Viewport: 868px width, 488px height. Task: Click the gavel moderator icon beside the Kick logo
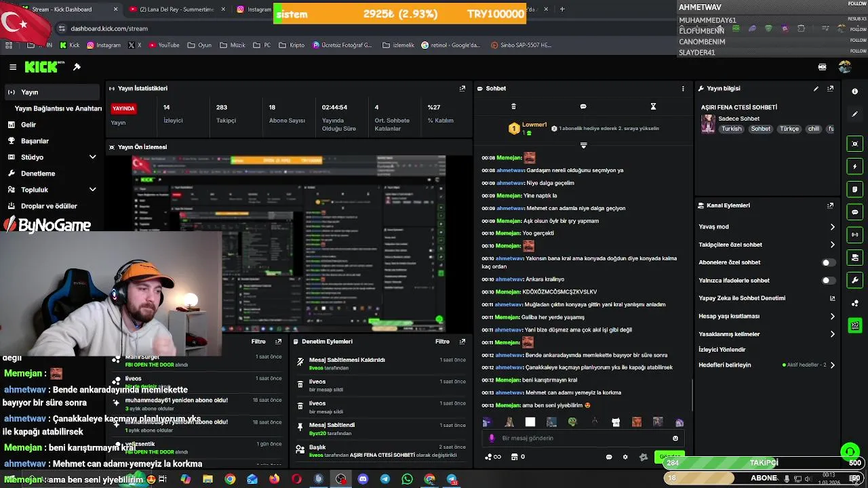click(x=77, y=67)
